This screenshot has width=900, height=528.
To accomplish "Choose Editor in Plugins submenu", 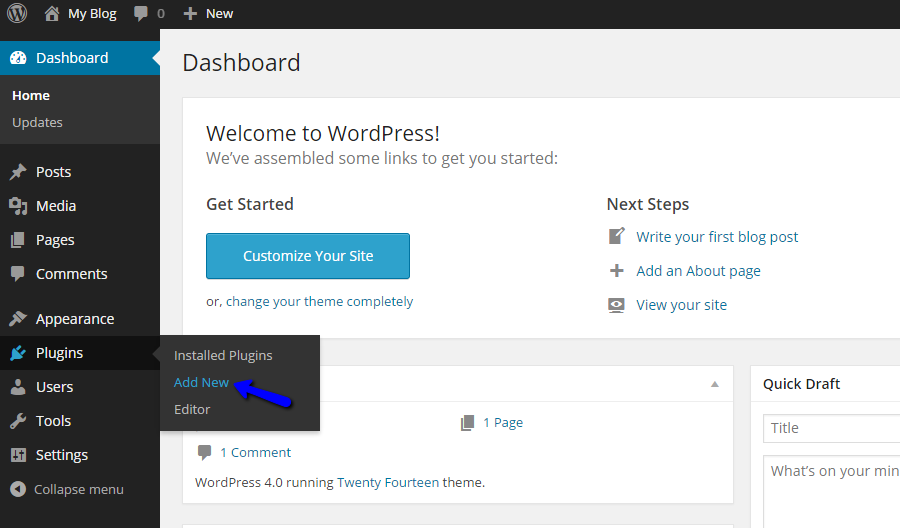I will [x=192, y=409].
